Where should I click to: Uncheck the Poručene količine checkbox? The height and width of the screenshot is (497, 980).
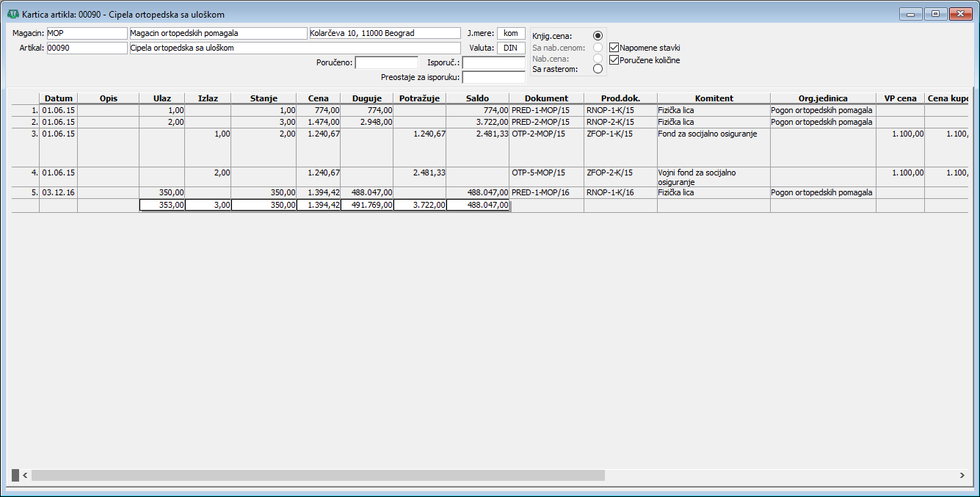(614, 60)
